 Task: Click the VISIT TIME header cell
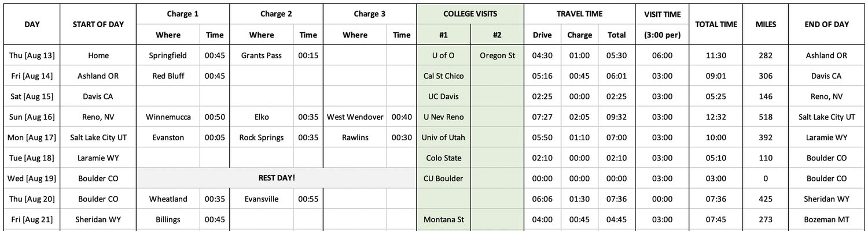tap(662, 14)
